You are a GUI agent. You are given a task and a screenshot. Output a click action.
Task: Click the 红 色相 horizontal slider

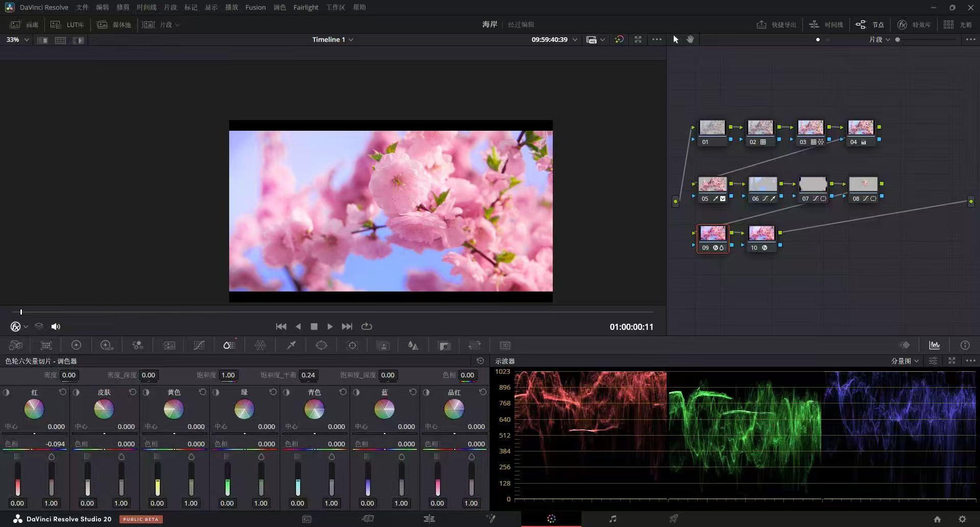[x=35, y=449]
